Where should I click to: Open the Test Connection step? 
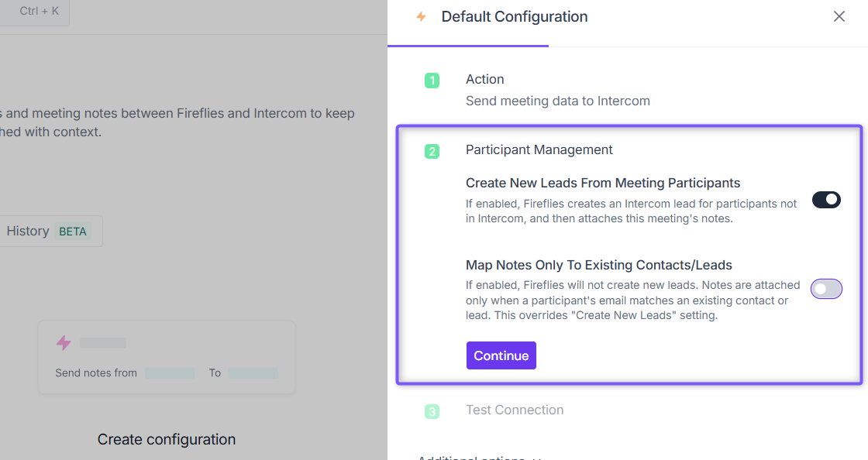click(x=515, y=410)
